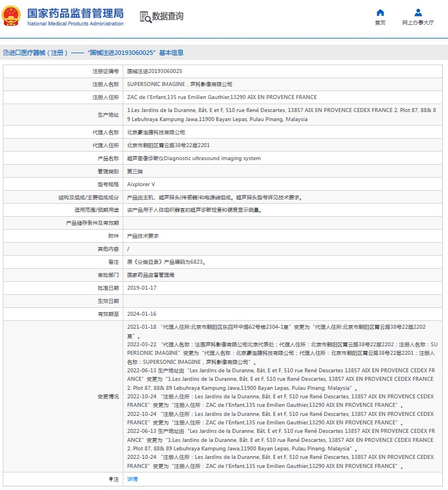Click the 网上办事大厅 label

(418, 23)
